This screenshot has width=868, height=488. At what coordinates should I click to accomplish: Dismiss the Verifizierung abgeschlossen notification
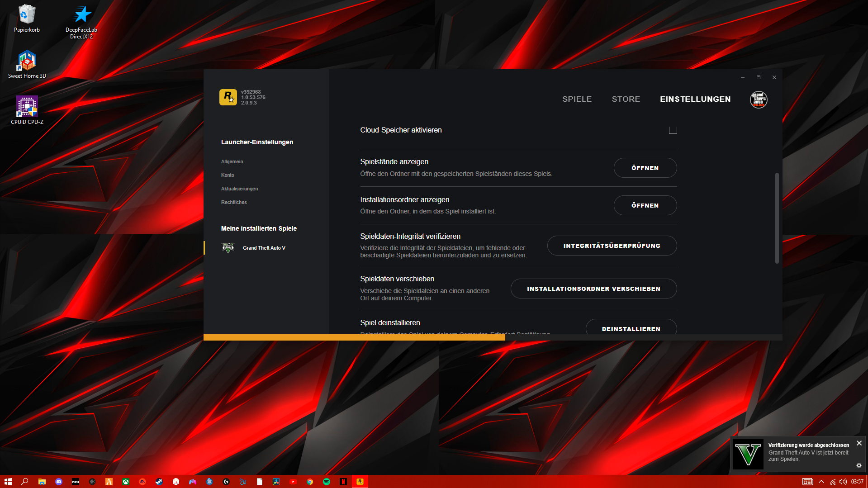(859, 443)
